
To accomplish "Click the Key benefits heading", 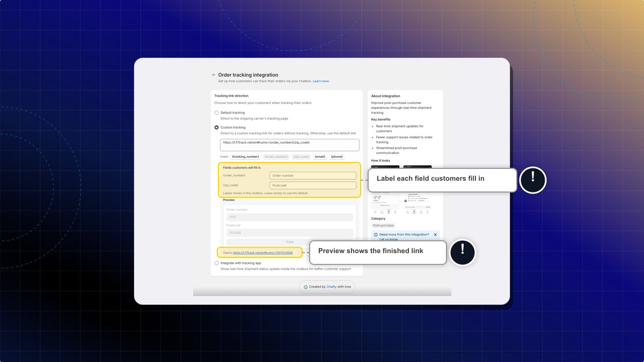I will [x=381, y=120].
